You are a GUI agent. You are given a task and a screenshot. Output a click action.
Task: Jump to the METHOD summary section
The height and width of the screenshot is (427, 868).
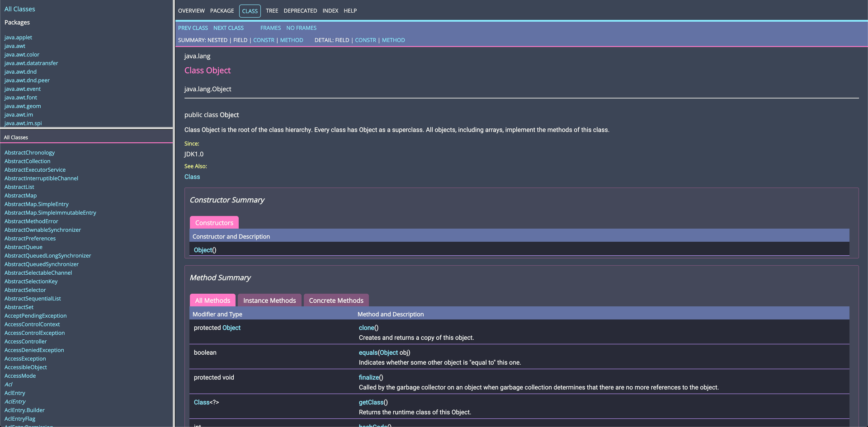(x=292, y=40)
